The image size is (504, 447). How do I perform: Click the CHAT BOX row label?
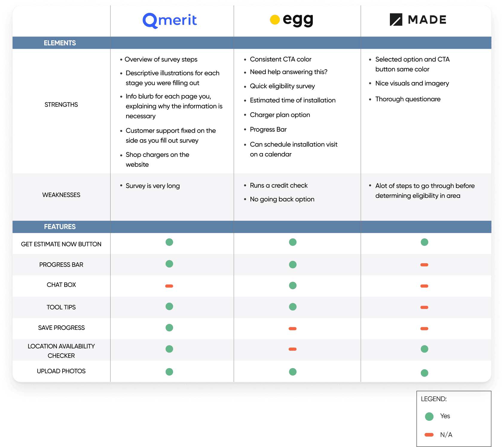pyautogui.click(x=61, y=285)
